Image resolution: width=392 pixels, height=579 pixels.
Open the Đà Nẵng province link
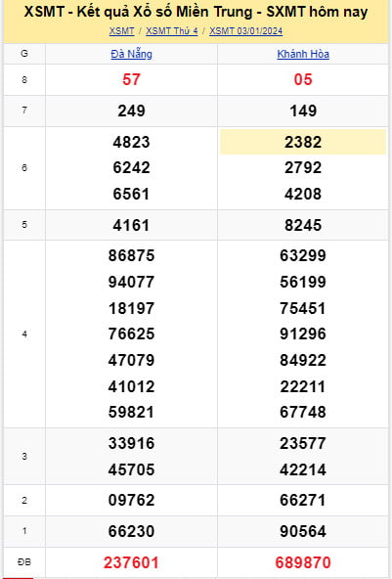[131, 55]
